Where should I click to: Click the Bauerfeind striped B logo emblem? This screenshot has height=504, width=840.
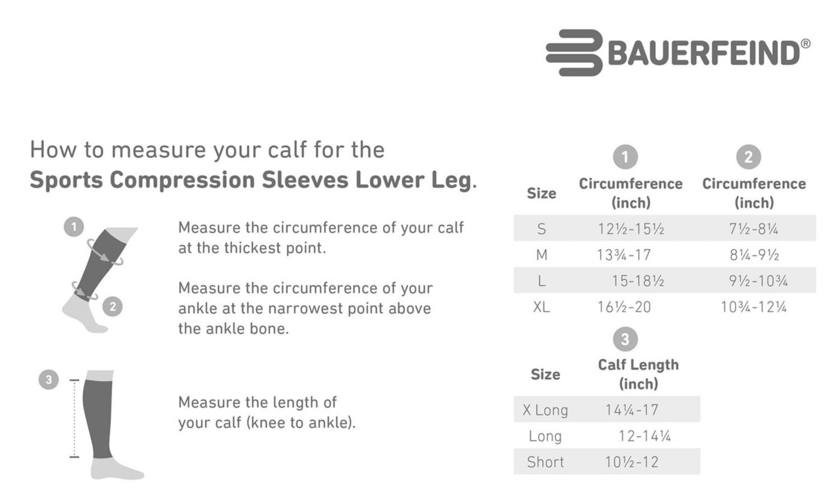point(574,53)
